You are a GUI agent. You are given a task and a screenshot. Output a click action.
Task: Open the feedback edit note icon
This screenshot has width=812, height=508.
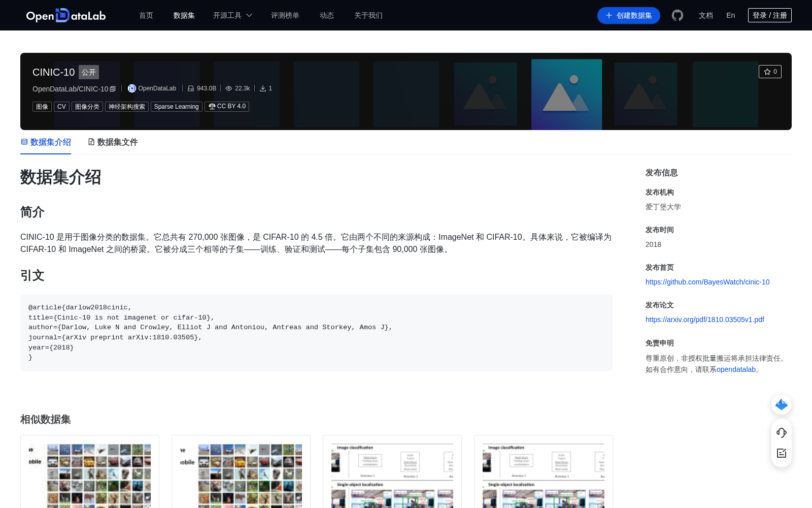(x=782, y=453)
